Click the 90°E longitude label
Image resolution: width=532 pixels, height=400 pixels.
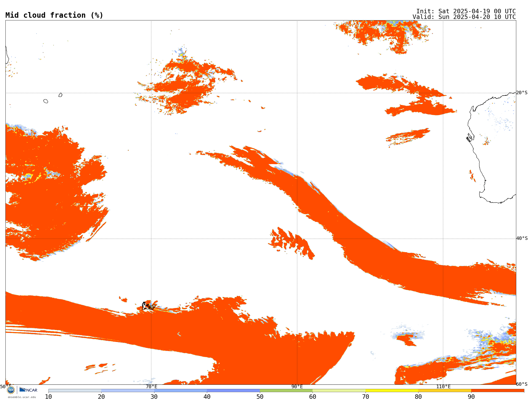click(297, 386)
